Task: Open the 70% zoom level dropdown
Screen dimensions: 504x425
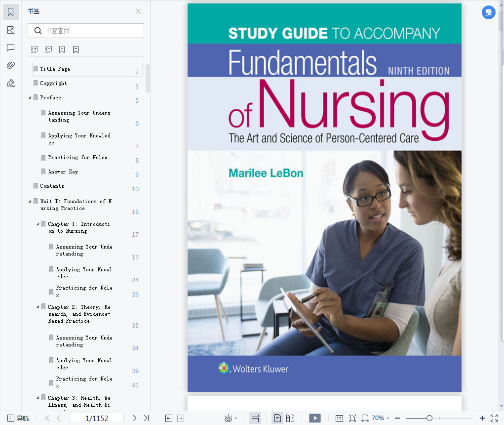Action: pyautogui.click(x=380, y=418)
